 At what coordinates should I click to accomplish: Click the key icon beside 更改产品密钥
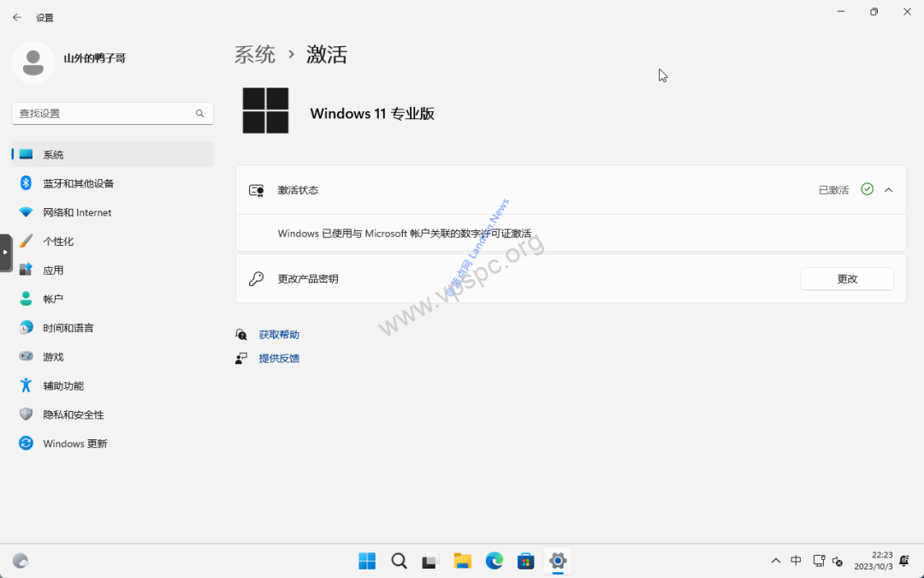click(x=257, y=278)
